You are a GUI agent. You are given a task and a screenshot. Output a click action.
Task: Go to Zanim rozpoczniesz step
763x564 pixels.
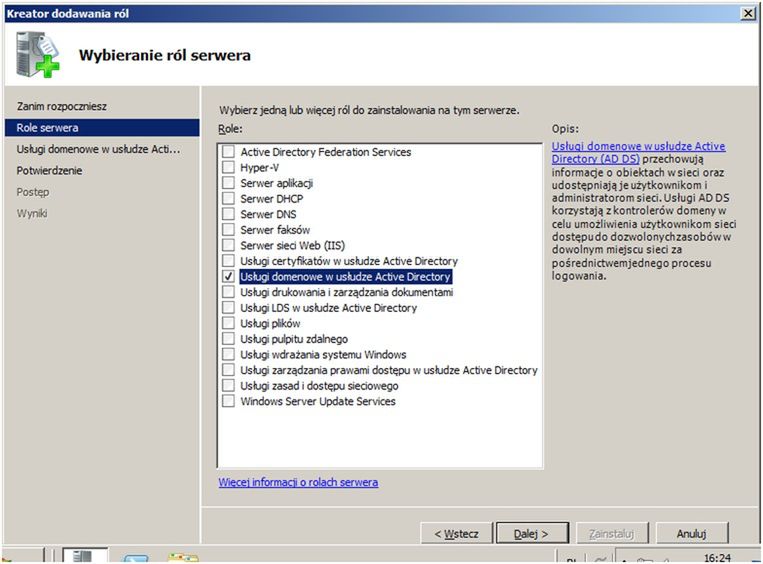click(62, 106)
